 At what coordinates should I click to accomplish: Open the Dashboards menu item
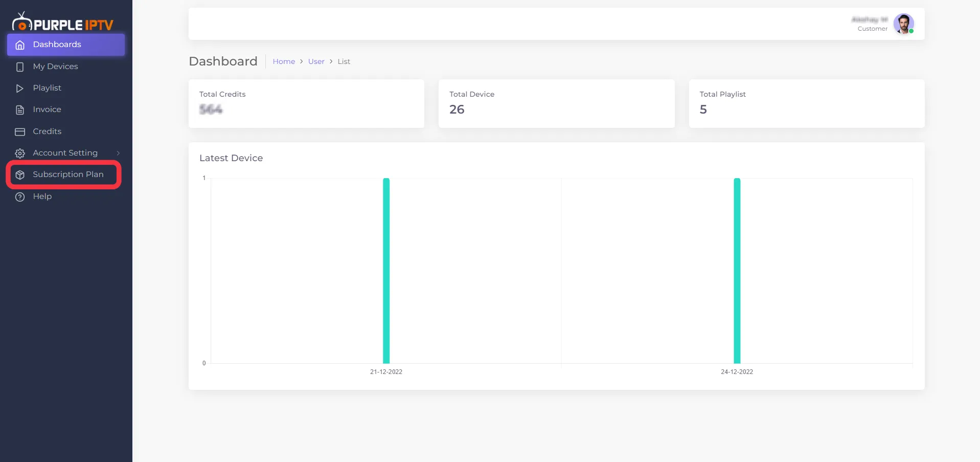pyautogui.click(x=66, y=45)
